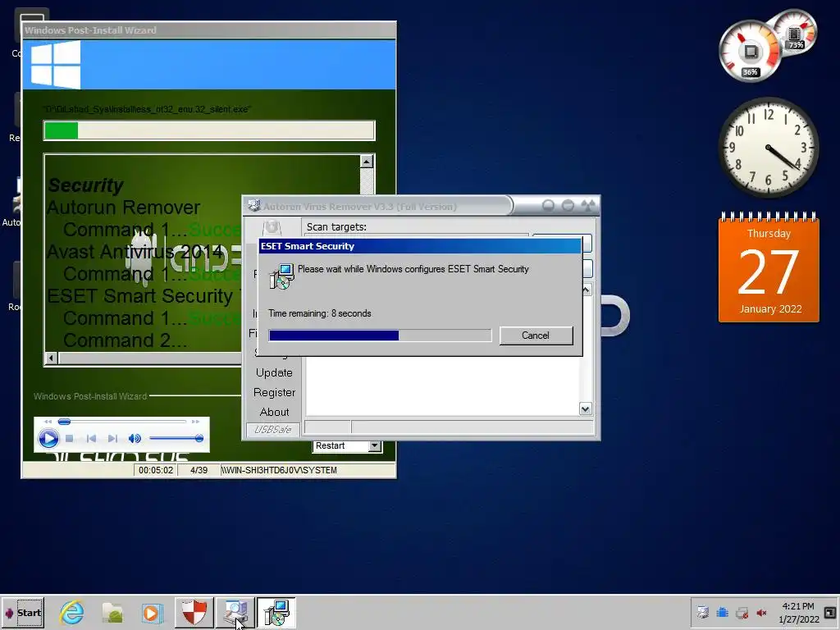The width and height of the screenshot is (840, 630).
Task: Stop playback in the wizard media player
Action: coord(70,439)
